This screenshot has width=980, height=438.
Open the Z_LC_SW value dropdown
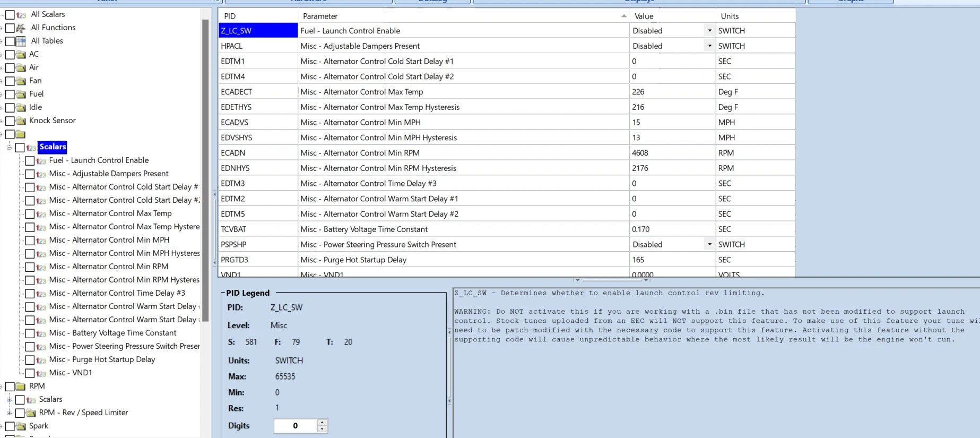(709, 30)
